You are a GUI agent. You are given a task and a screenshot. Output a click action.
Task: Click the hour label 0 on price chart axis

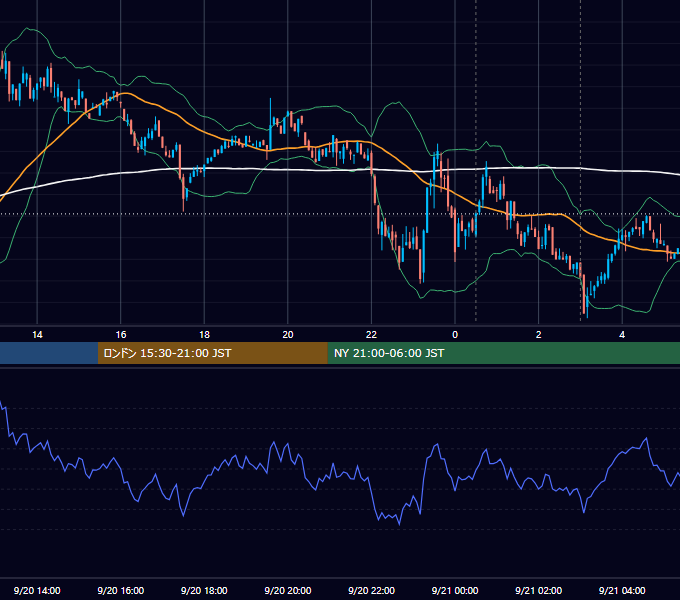coord(455,335)
